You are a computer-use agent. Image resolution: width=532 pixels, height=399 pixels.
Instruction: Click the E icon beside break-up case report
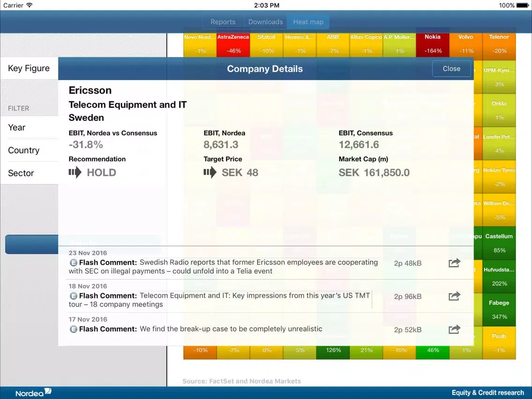coord(73,329)
